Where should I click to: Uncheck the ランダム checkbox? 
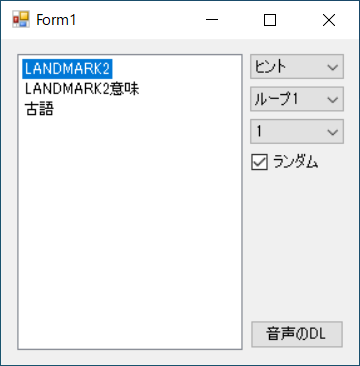259,163
